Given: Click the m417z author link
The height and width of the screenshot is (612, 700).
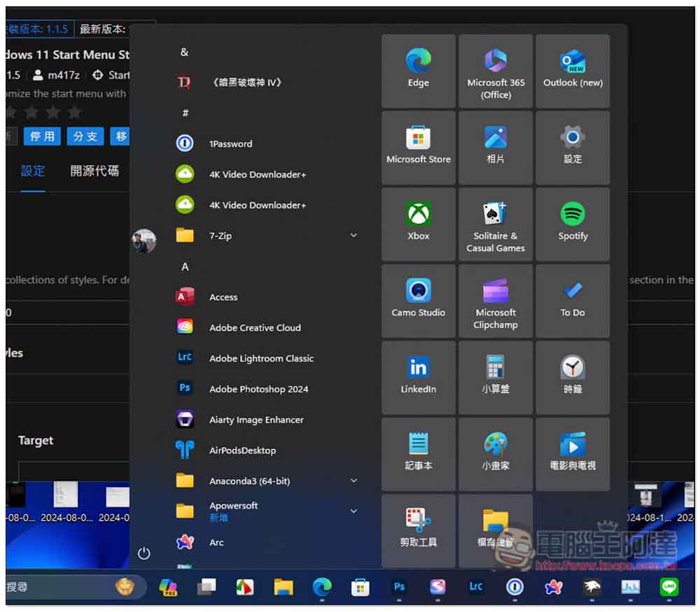Looking at the screenshot, I should (64, 75).
